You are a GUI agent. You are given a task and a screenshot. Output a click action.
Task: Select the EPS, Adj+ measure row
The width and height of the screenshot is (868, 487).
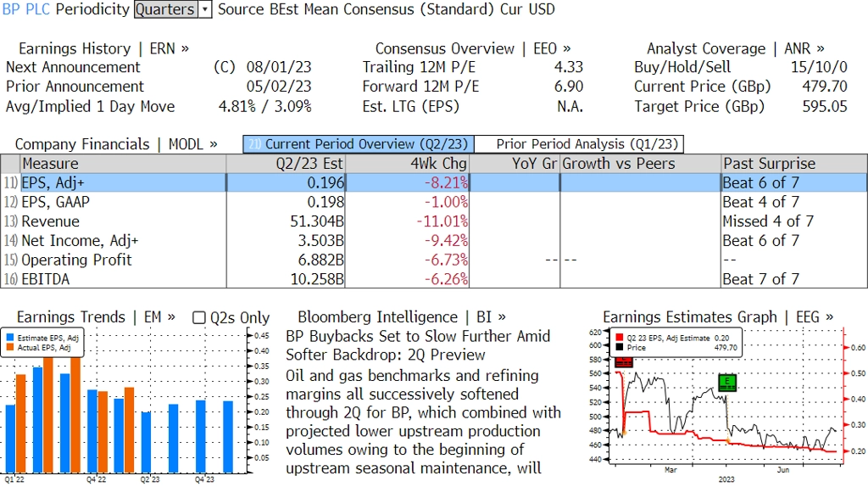434,182
